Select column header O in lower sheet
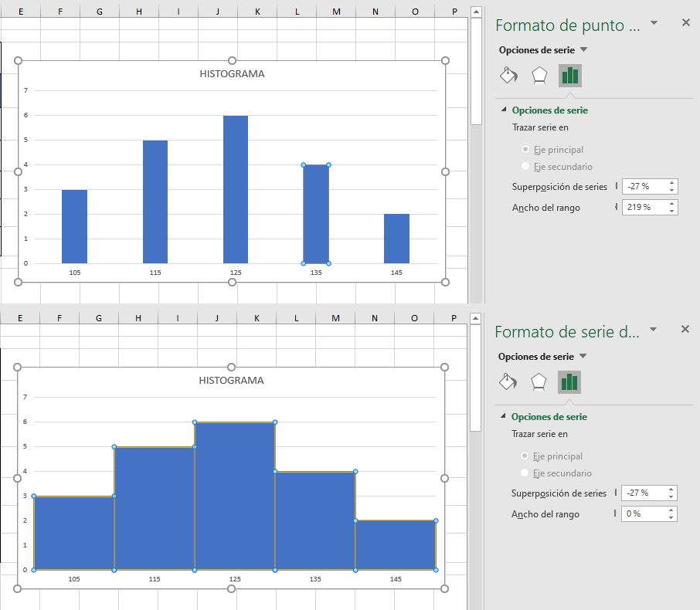Viewport: 700px width, 610px height. coord(414,318)
